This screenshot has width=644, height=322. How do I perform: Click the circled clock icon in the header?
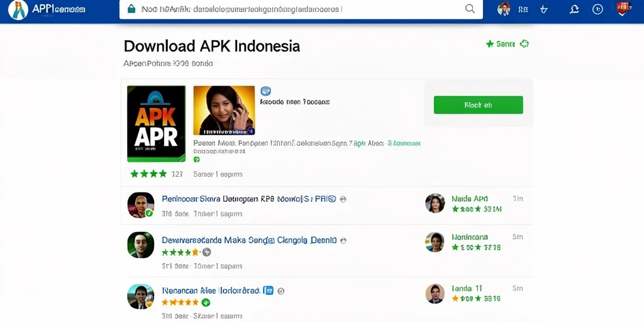(x=597, y=9)
